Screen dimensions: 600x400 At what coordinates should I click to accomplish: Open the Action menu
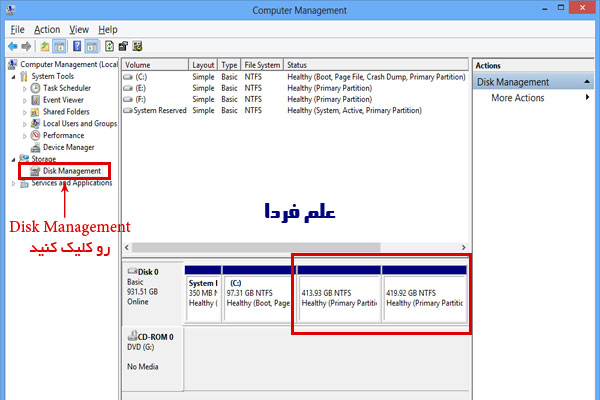(47, 30)
